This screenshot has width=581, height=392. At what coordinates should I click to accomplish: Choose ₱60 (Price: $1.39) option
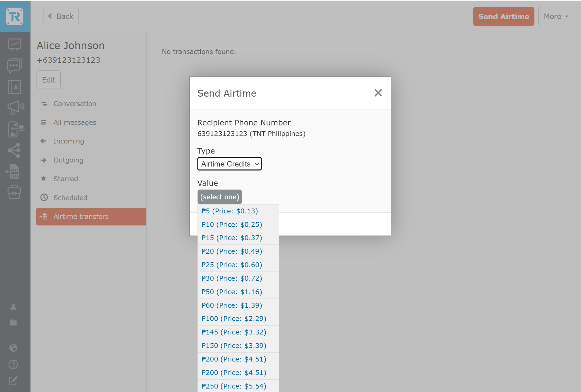click(238, 305)
